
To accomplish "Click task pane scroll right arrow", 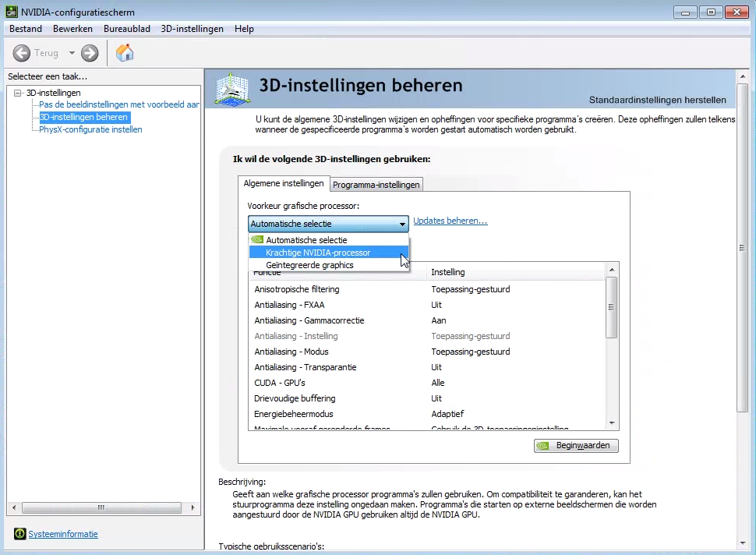I will point(193,507).
